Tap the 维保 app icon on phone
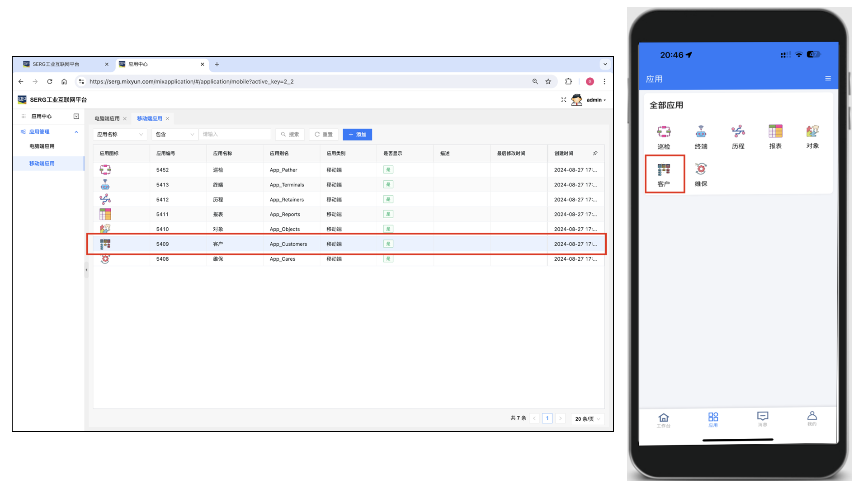This screenshot has width=868, height=488. [x=701, y=169]
